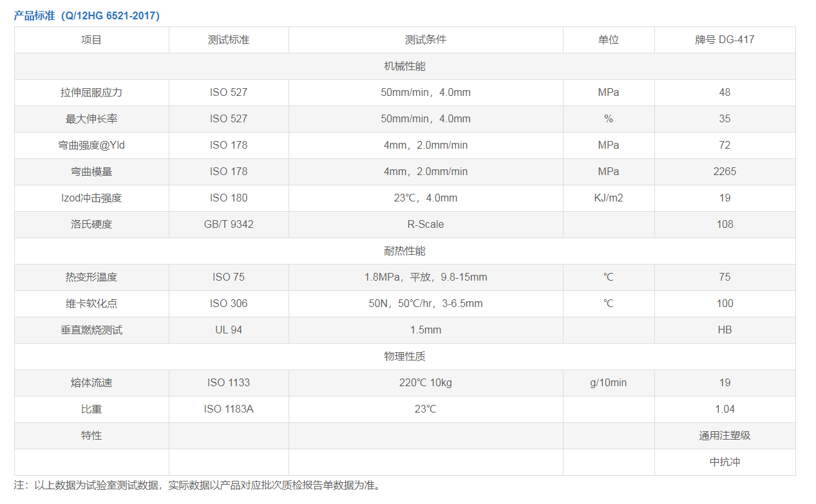Screen dimensions: 816x504
Task: Select the 项目 column header
Action: tap(91, 40)
